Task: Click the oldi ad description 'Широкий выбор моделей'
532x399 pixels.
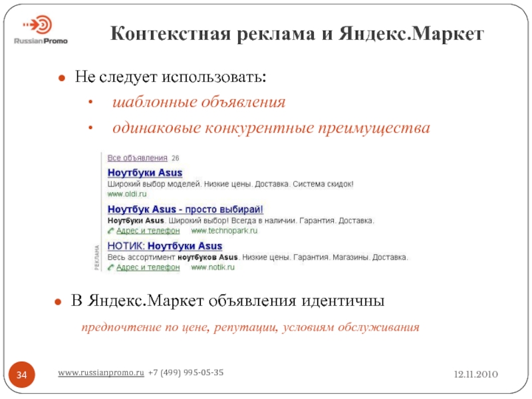Action: pyautogui.click(x=154, y=184)
